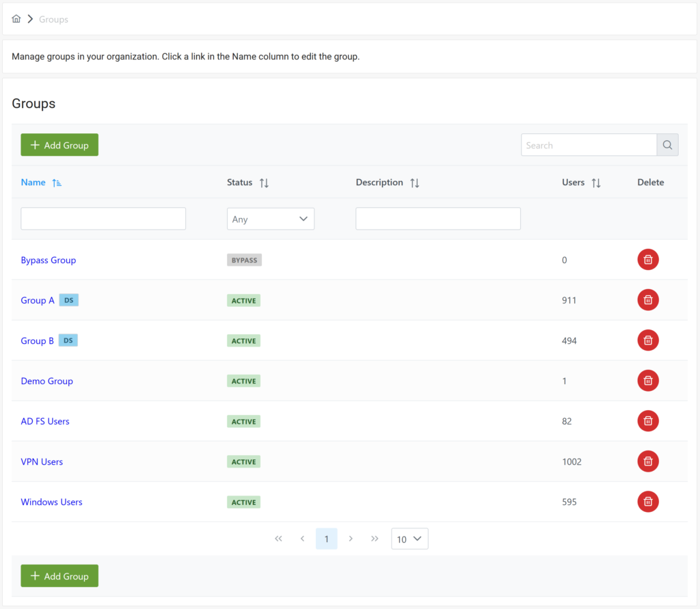Delete the VPN Users group via trash icon
700x609 pixels.
(647, 461)
